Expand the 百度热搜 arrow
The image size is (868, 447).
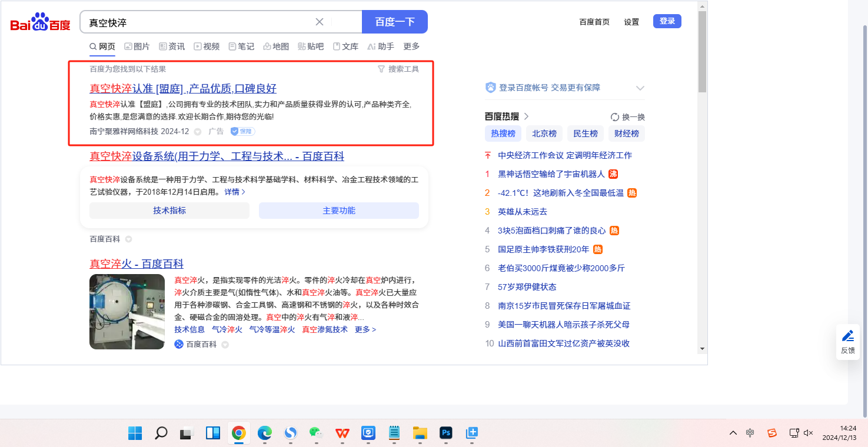(x=526, y=116)
